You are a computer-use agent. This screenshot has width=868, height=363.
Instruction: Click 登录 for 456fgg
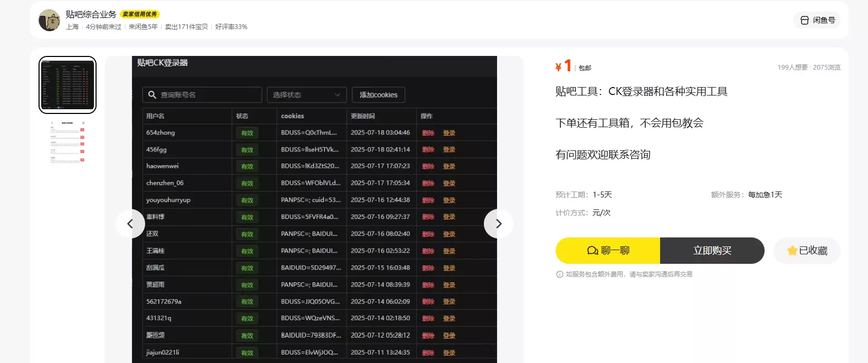coord(449,150)
